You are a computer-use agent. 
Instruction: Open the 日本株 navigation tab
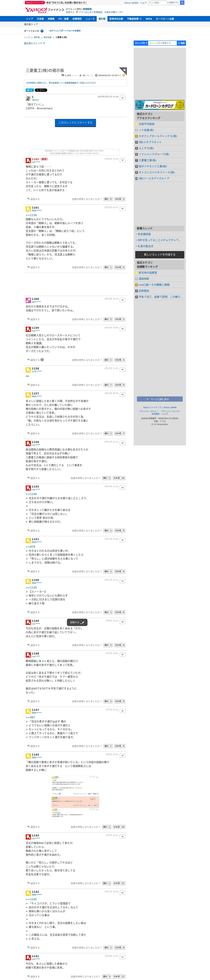[x=40, y=19]
